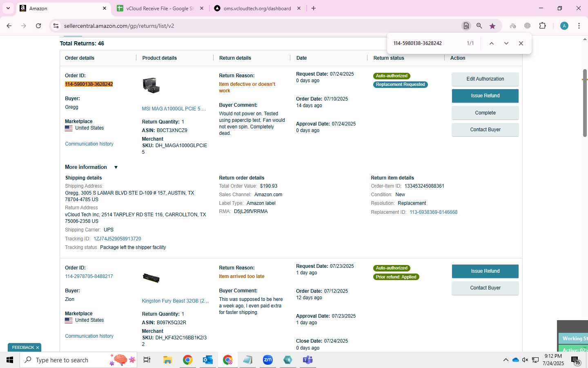Click the find-in-page icon in address bar
Image resolution: width=588 pixels, height=368 pixels.
tap(466, 26)
